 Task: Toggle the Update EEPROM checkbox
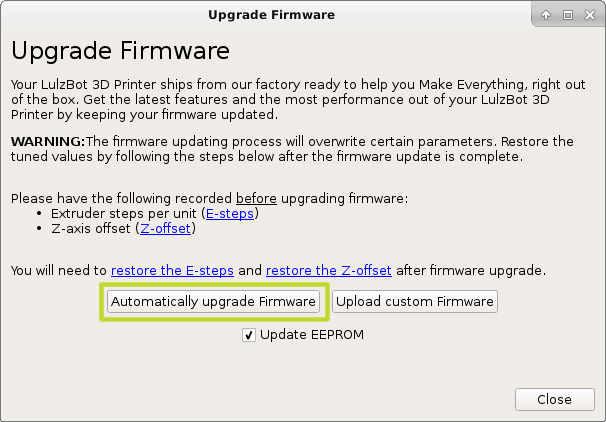(249, 335)
